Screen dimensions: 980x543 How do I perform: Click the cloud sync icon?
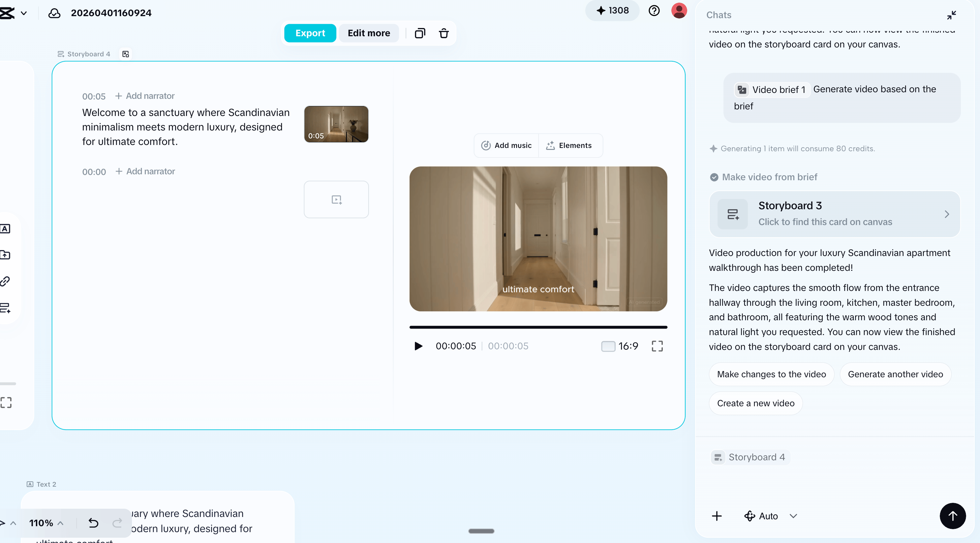click(x=54, y=13)
